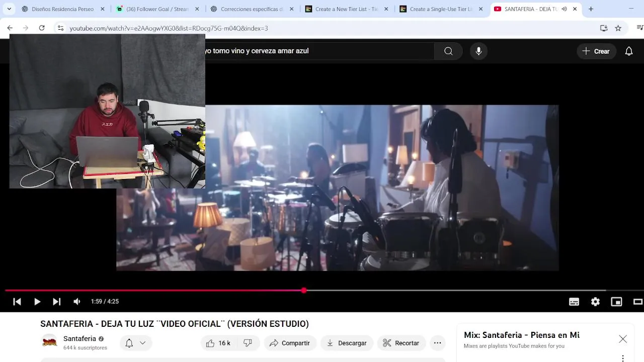Close the Follower Goal tab
Screen dimensions: 644x362
point(197,9)
